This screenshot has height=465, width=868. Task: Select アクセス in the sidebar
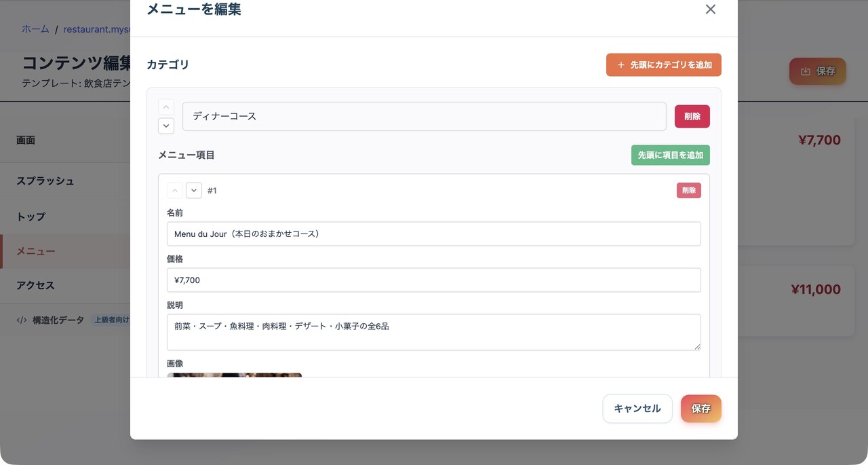pyautogui.click(x=35, y=285)
